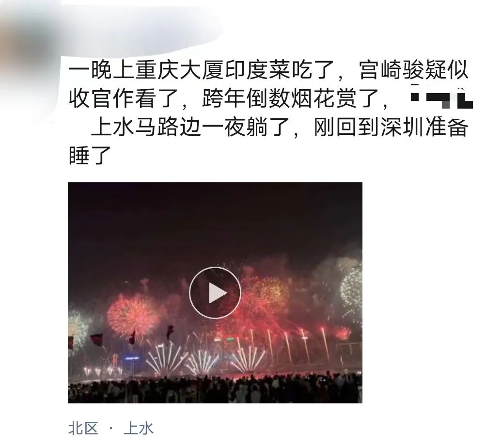
Task: Click the green-white firework at the video's right edge
Action: click(x=351, y=287)
